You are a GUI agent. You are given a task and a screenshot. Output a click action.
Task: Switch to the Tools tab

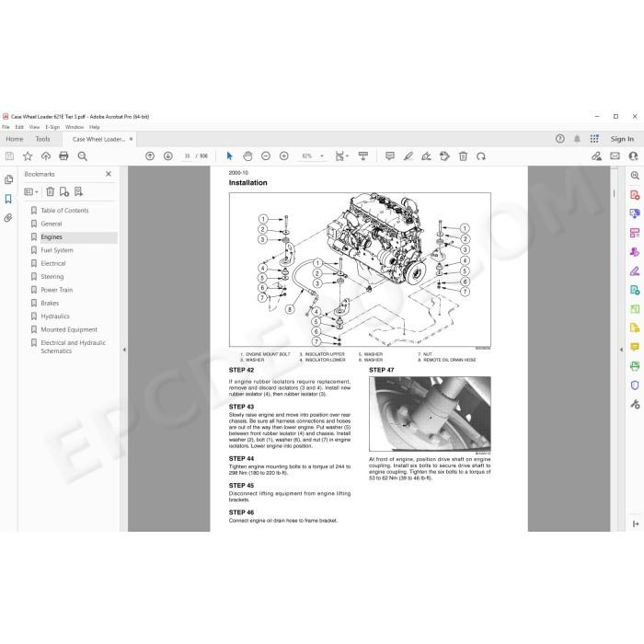click(x=42, y=139)
